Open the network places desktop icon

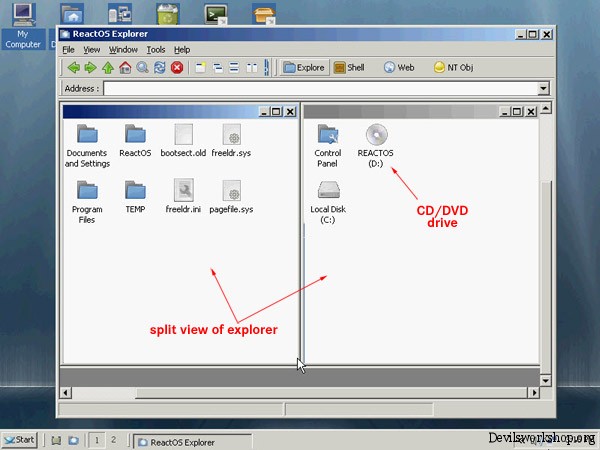120,14
